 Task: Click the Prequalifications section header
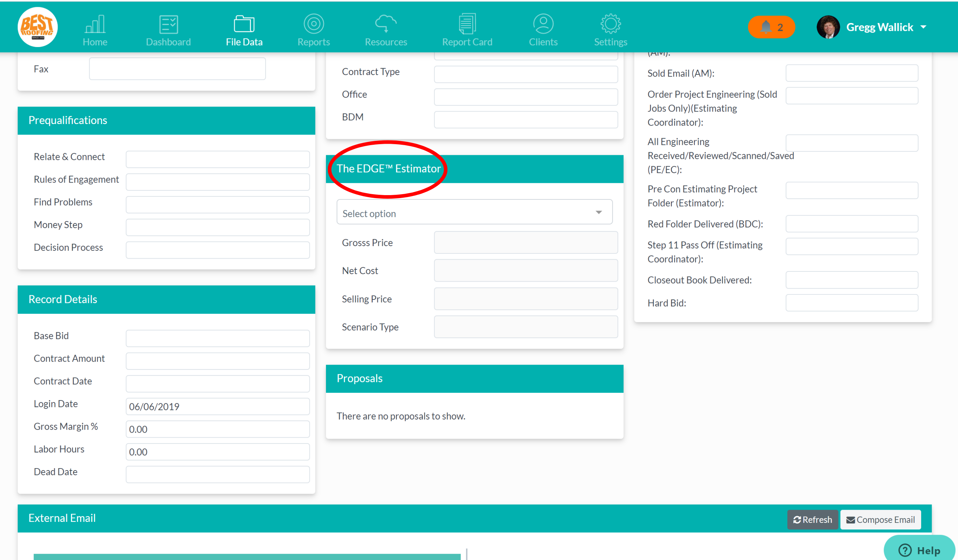pos(166,120)
